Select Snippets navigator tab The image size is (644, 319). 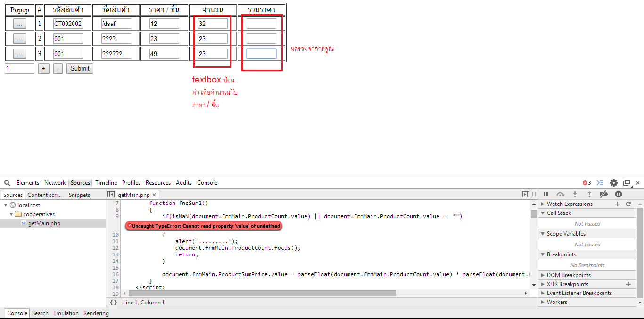tap(79, 195)
